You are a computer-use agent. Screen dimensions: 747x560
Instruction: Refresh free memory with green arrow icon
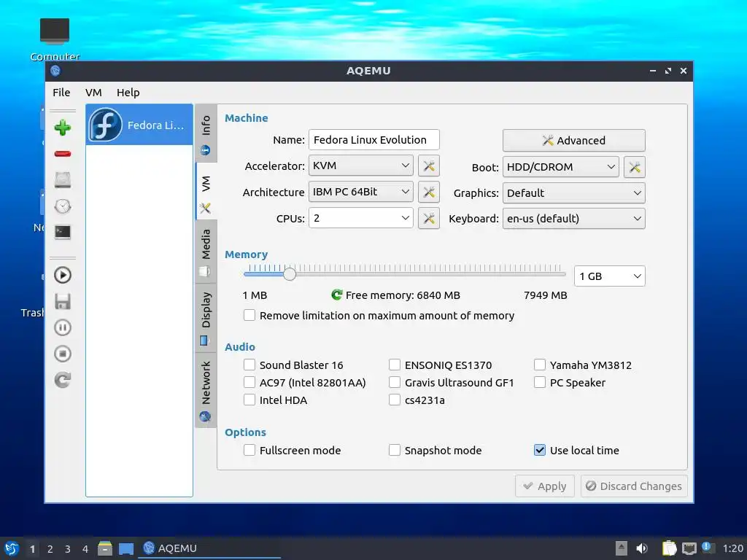(x=336, y=295)
